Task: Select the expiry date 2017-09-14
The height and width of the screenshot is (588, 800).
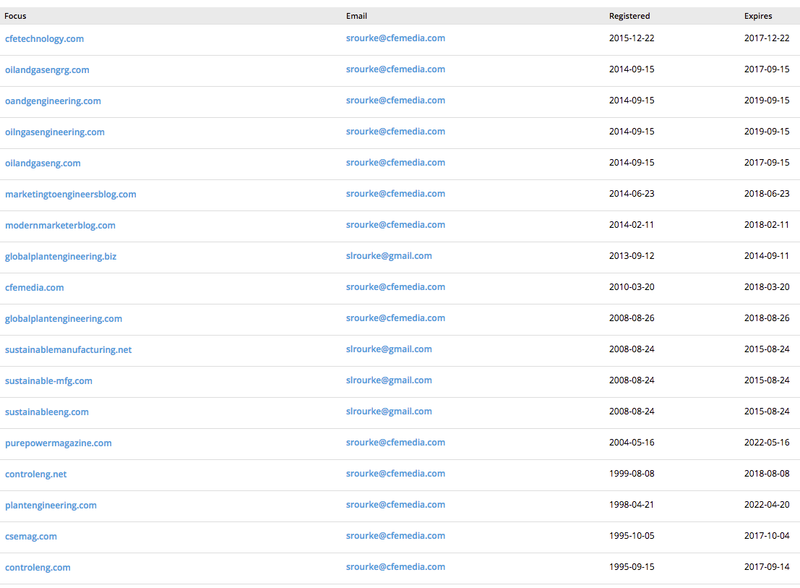Action: point(767,568)
